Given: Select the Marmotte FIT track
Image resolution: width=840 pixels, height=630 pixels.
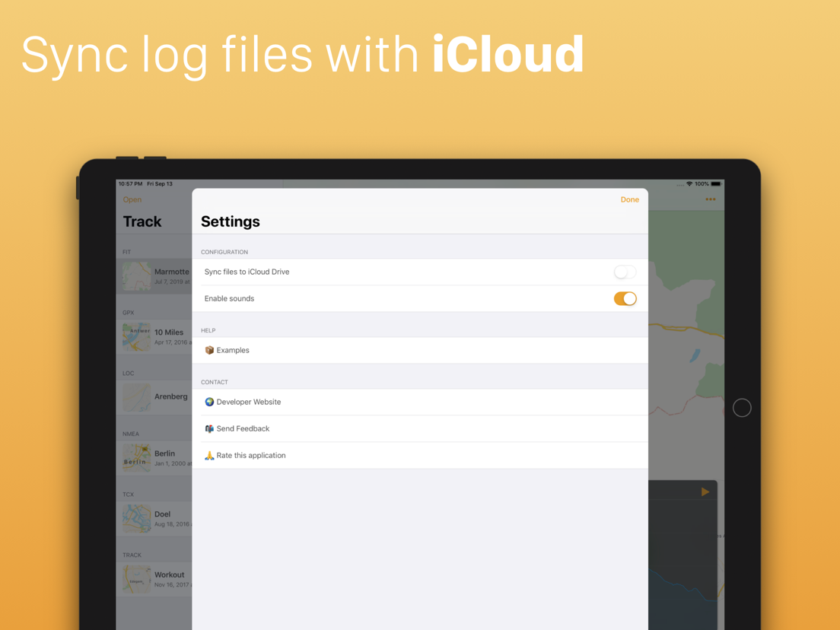Looking at the screenshot, I should pos(154,276).
